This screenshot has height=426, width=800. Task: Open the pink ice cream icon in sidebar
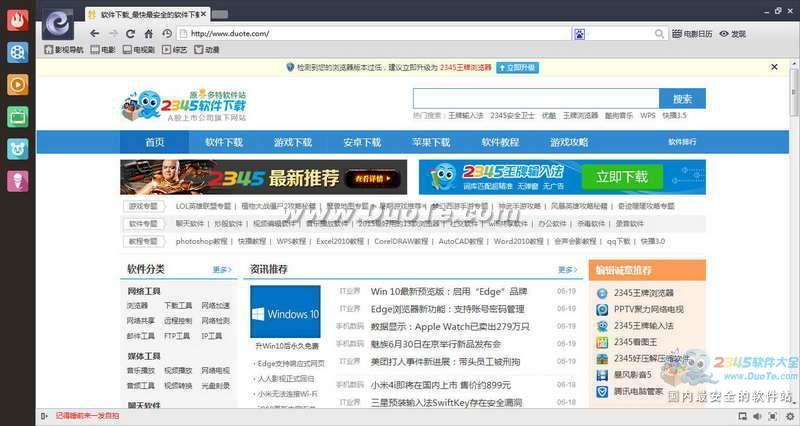click(x=17, y=181)
